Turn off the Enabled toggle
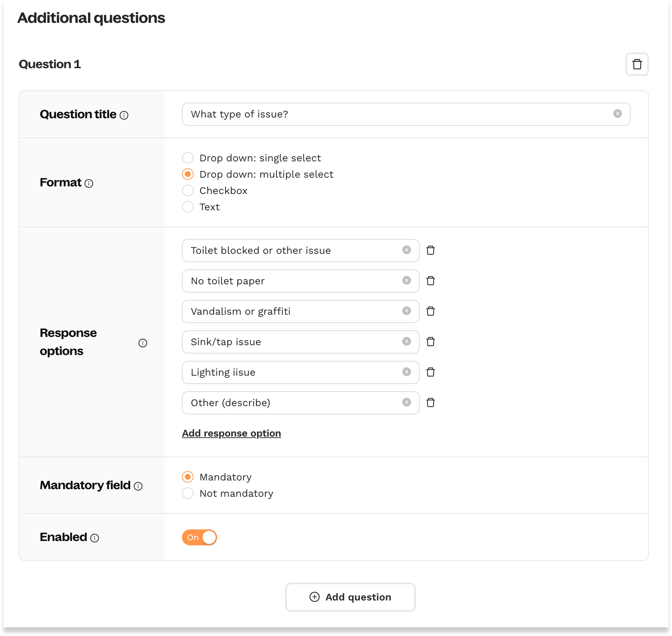Image resolution: width=672 pixels, height=636 pixels. 199,537
